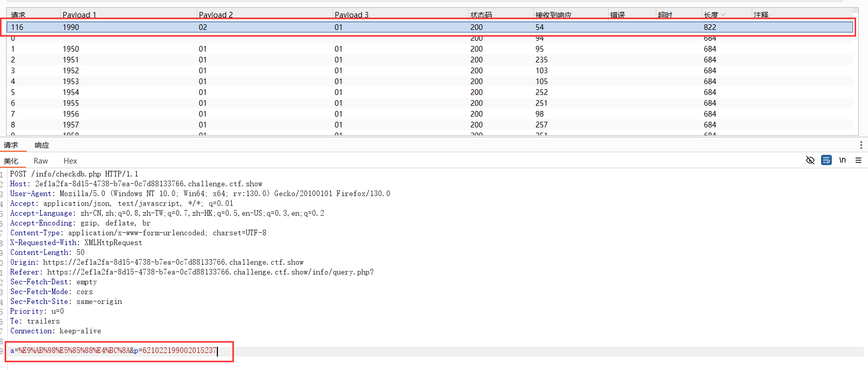This screenshot has width=868, height=370.
Task: Click response time 54 in row 116
Action: (x=540, y=27)
